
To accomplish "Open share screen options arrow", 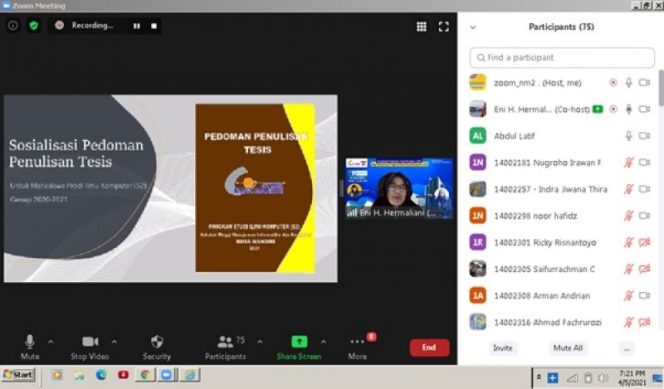I will pyautogui.click(x=324, y=342).
